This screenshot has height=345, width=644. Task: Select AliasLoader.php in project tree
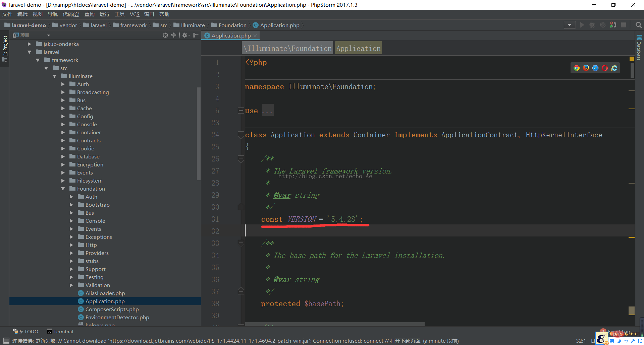(x=105, y=293)
